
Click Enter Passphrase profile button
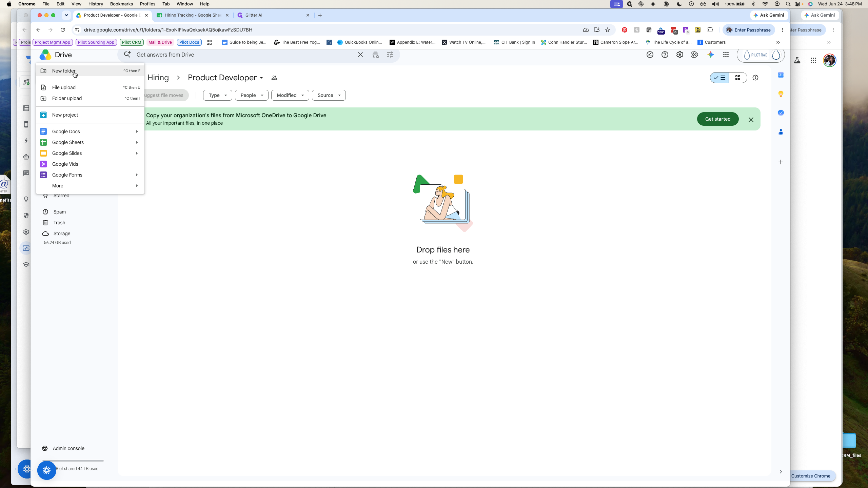[749, 30]
